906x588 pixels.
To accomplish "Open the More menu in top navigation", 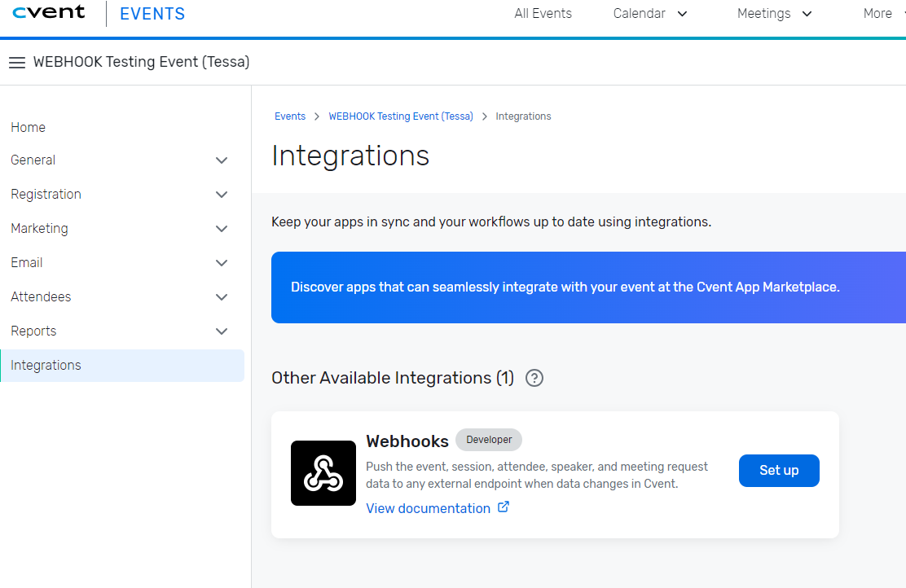I will pyautogui.click(x=884, y=13).
